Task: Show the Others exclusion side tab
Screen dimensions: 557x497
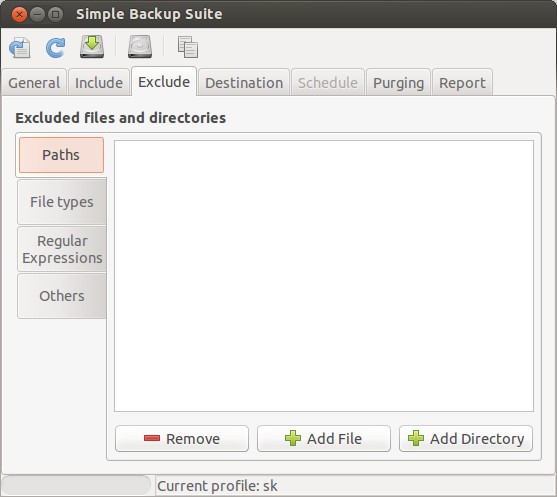Action: coord(62,296)
